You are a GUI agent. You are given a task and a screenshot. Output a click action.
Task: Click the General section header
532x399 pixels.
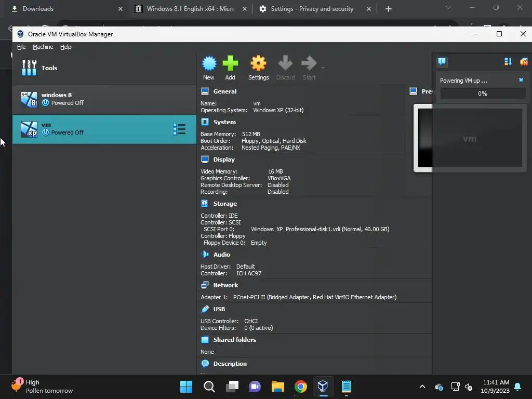pyautogui.click(x=224, y=91)
